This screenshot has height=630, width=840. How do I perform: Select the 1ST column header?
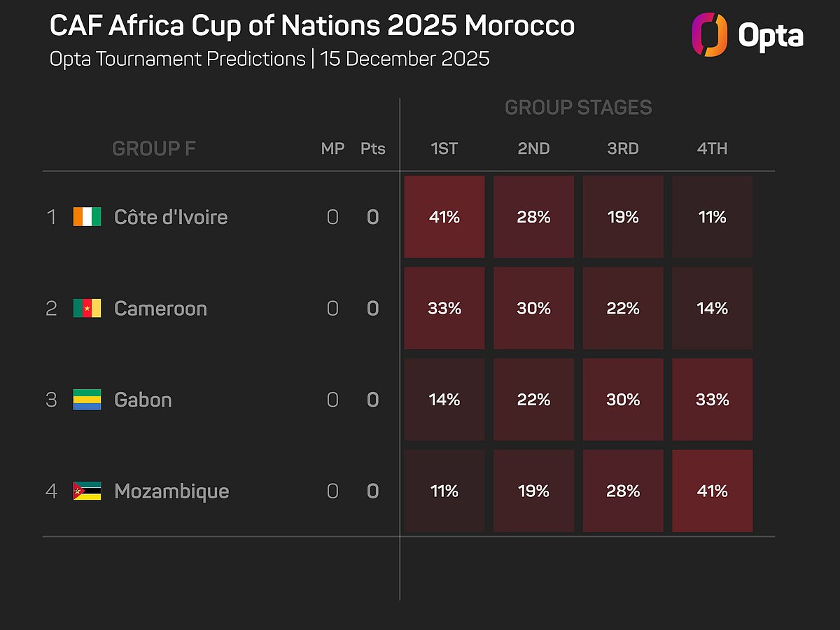coord(444,148)
